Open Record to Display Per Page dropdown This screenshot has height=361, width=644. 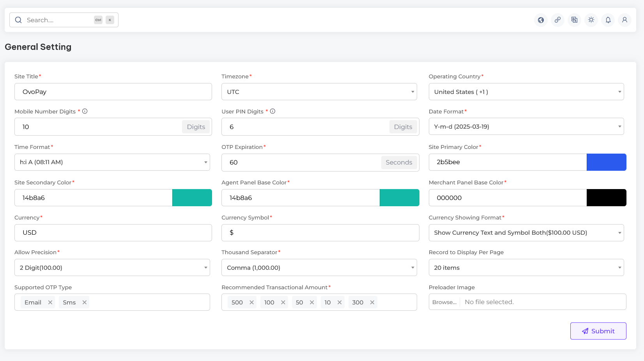pyautogui.click(x=526, y=268)
